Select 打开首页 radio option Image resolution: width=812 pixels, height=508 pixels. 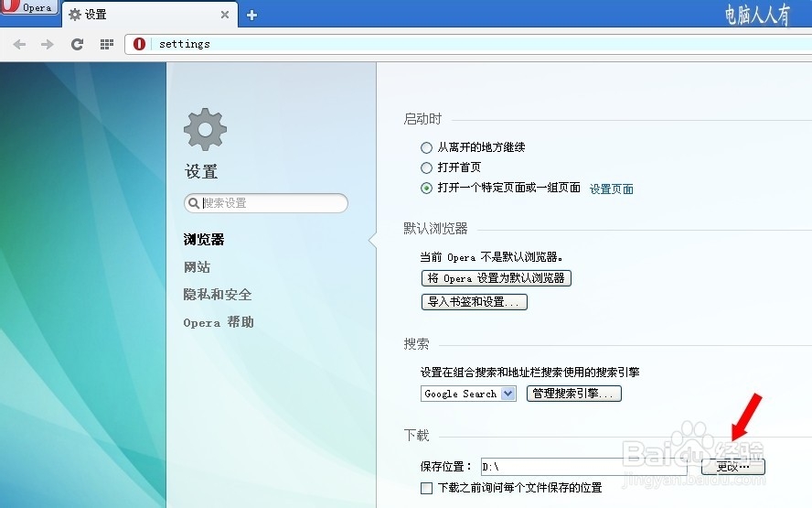click(426, 168)
